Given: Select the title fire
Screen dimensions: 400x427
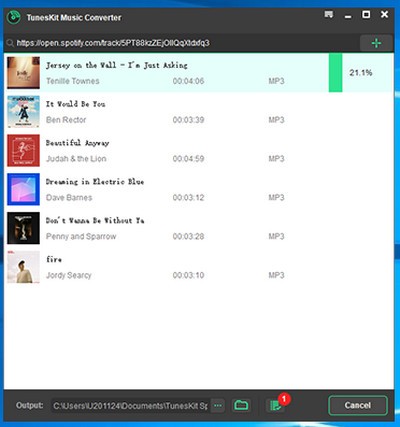Looking at the screenshot, I should 54,259.
